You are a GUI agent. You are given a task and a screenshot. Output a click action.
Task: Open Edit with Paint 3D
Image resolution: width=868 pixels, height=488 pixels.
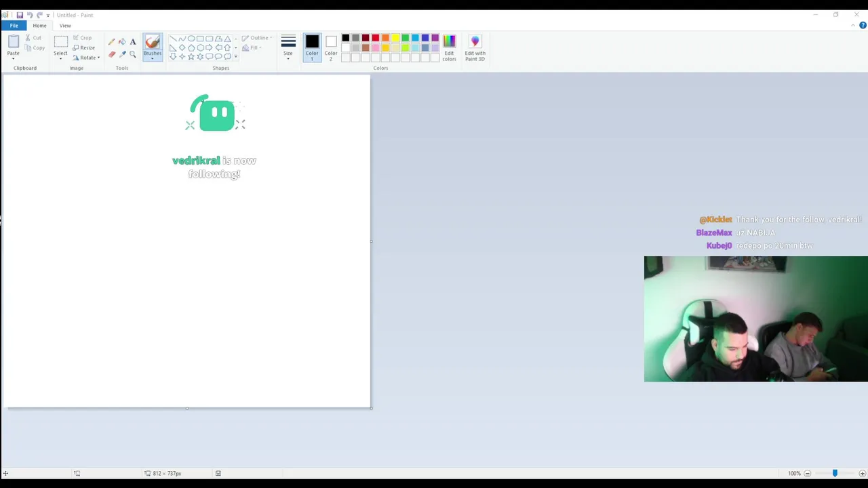[475, 47]
